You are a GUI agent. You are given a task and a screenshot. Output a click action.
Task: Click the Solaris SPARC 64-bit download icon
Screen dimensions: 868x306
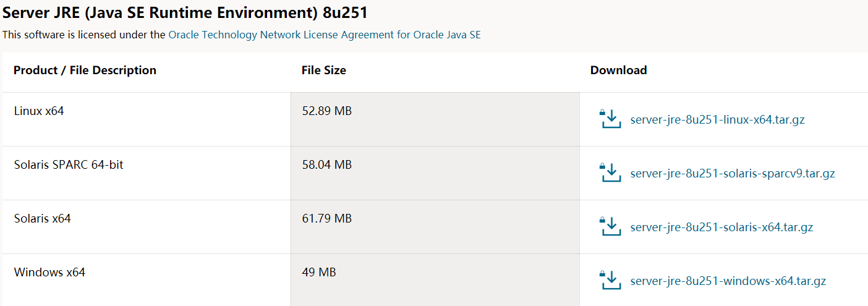tap(610, 172)
